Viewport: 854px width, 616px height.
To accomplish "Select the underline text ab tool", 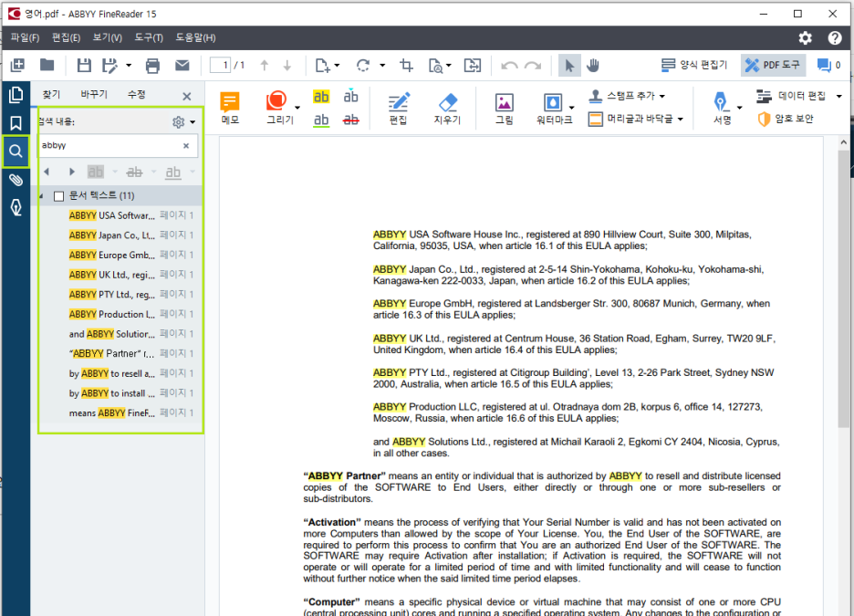I will pyautogui.click(x=321, y=120).
